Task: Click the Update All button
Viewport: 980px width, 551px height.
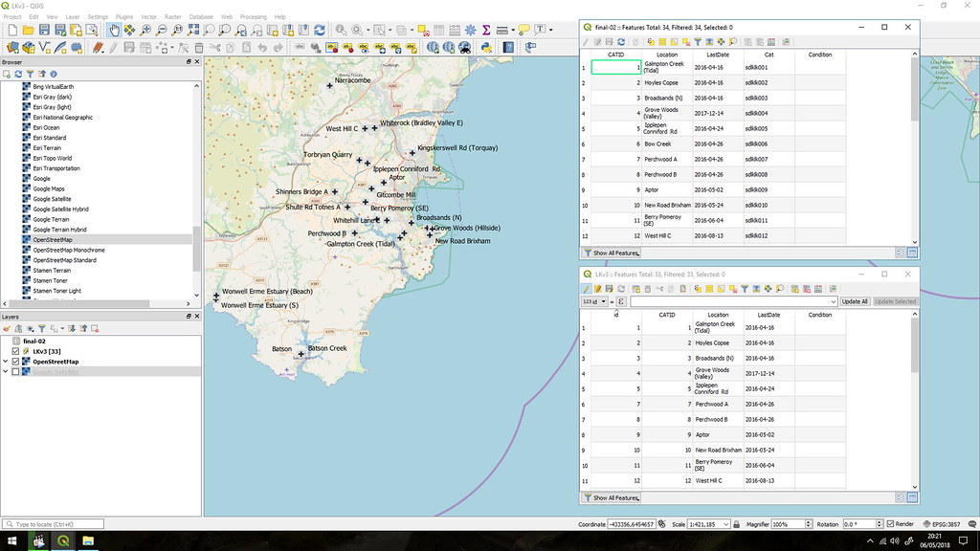Action: 855,301
